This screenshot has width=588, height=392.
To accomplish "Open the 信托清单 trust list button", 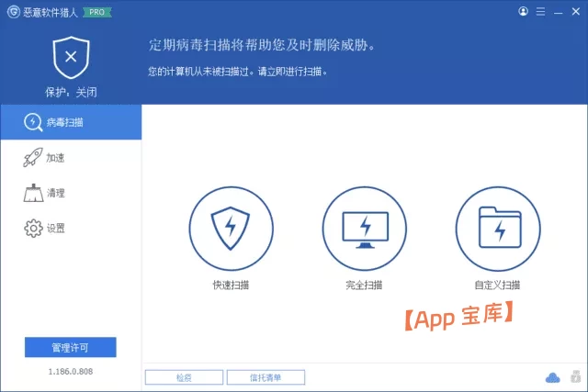I will pyautogui.click(x=266, y=377).
